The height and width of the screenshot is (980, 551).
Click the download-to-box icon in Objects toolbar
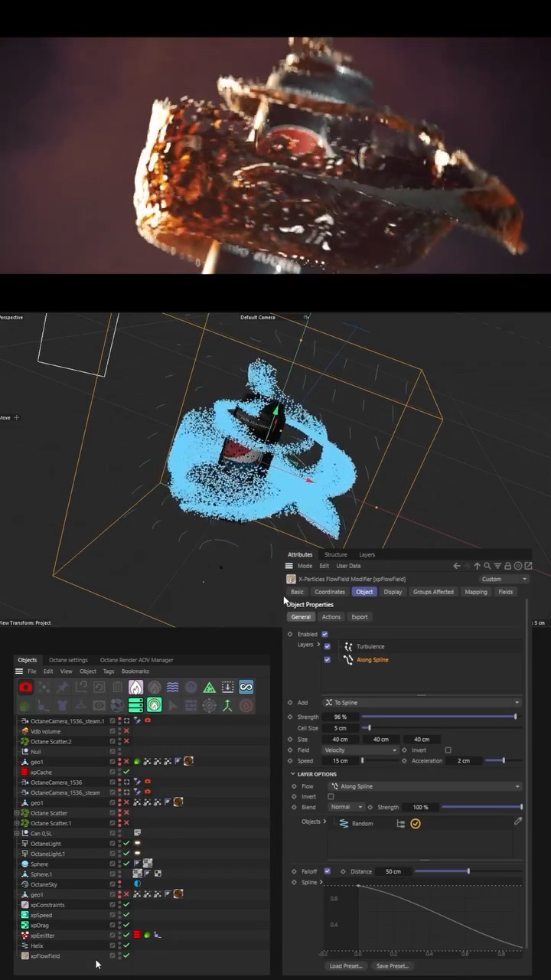227,688
